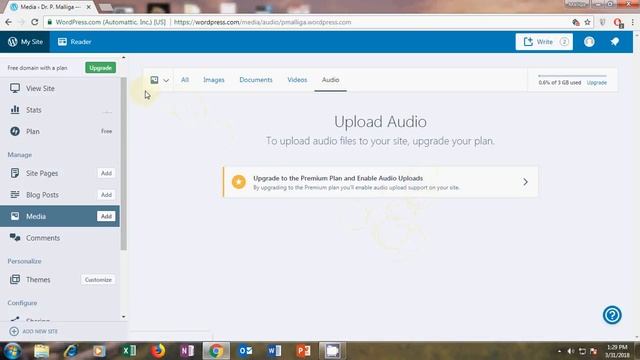640x360 pixels.
Task: Reload the page with refresh icon
Action: (x=35, y=22)
